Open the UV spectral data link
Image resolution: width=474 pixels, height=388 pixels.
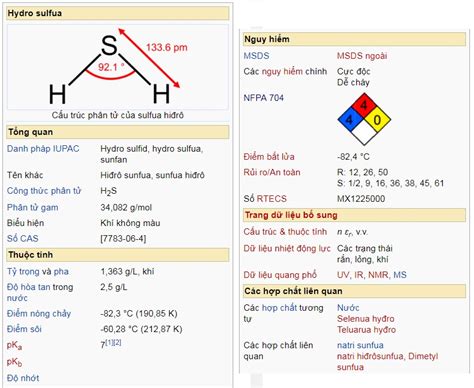tap(343, 275)
